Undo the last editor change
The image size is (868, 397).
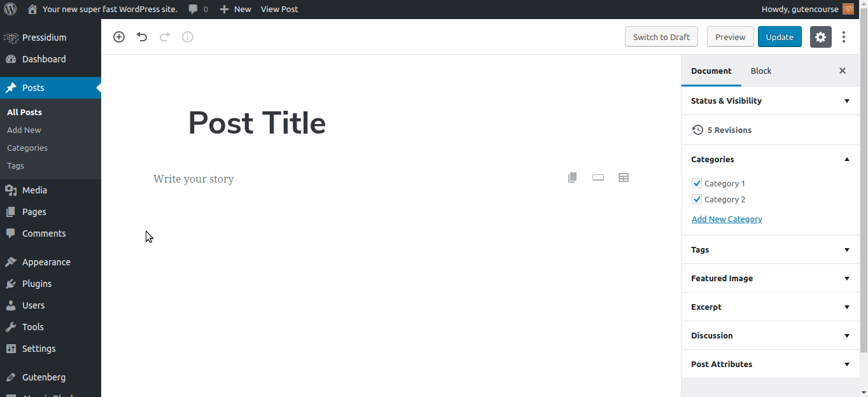(x=142, y=37)
